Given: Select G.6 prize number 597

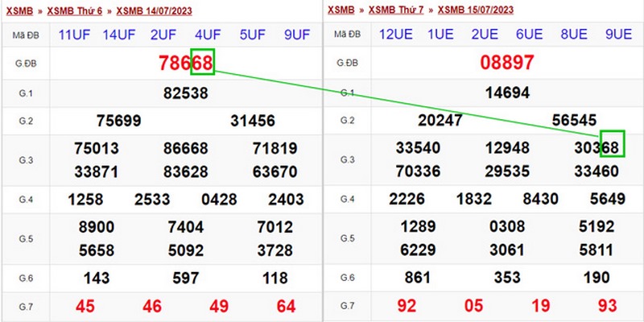Looking at the screenshot, I should [185, 278].
